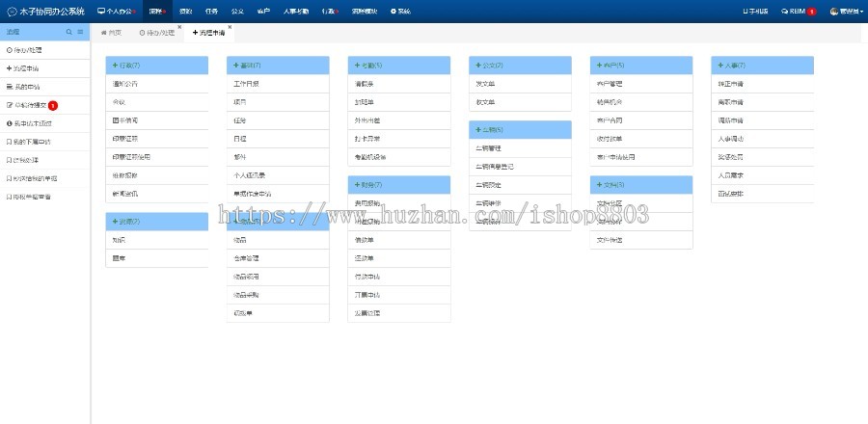Click the 车辆(5) group header

[520, 129]
